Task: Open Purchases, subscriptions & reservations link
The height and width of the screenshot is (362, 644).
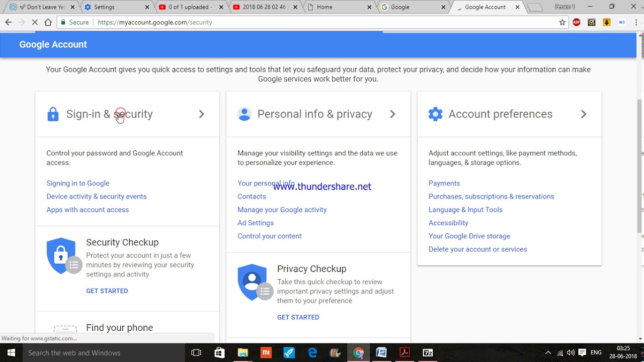Action: click(492, 197)
